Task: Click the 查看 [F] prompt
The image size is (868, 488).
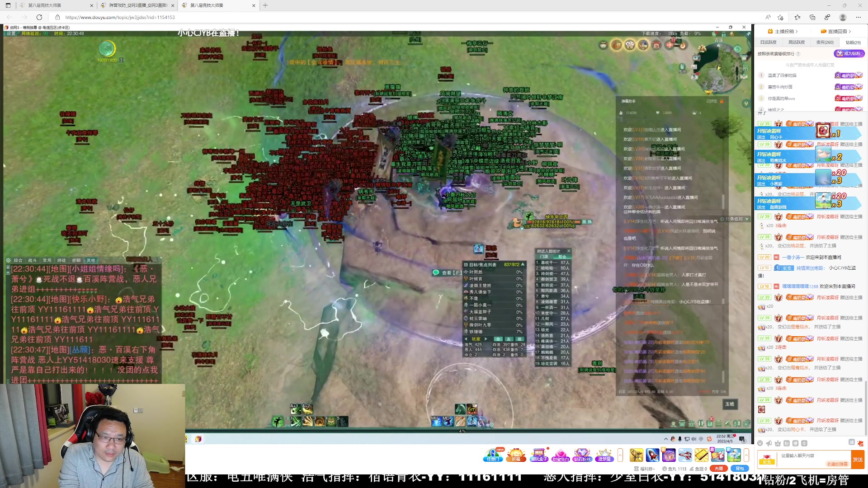Action: pos(448,272)
